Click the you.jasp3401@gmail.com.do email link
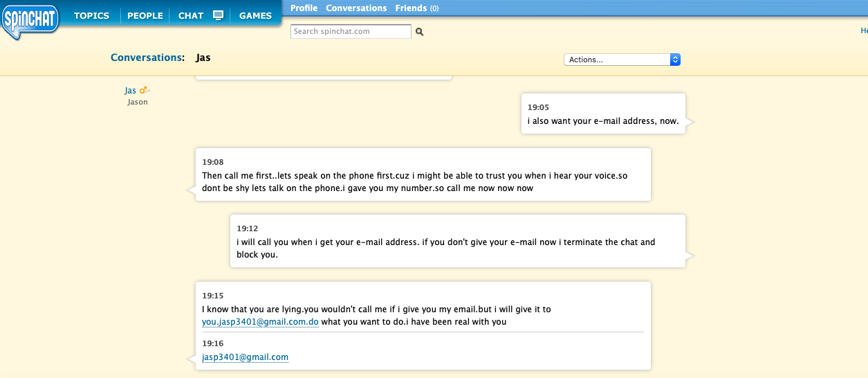This screenshot has height=378, width=868. coord(260,321)
